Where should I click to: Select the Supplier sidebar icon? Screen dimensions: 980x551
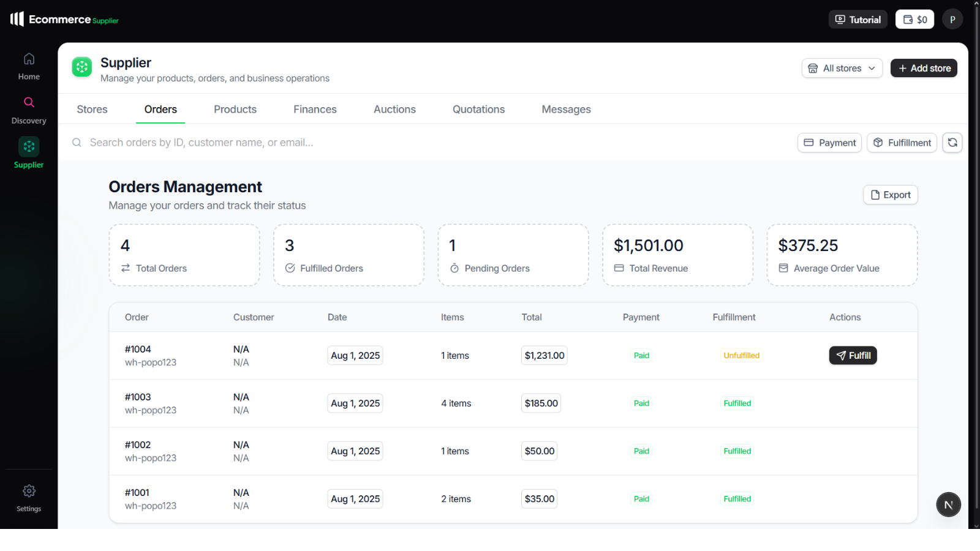(29, 147)
